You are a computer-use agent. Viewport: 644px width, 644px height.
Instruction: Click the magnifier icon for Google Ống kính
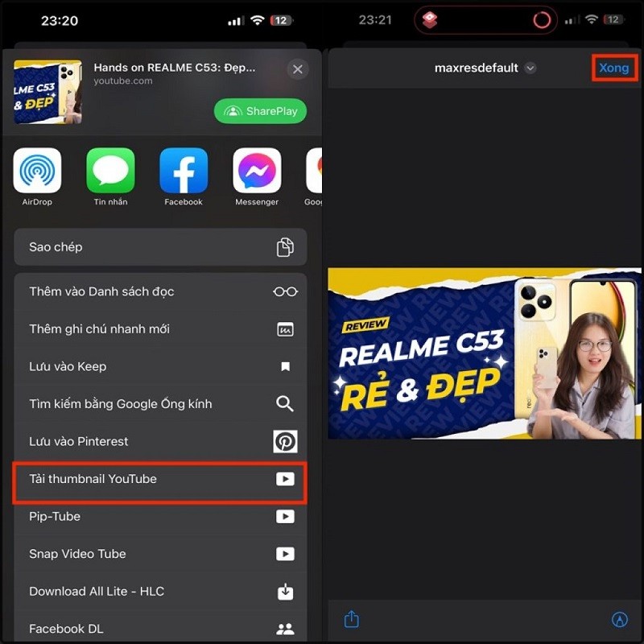[x=286, y=403]
